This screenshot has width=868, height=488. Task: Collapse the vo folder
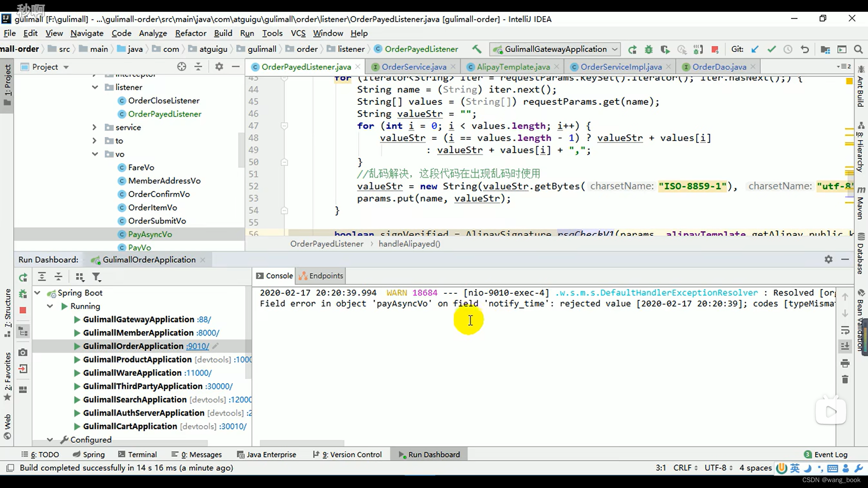(95, 154)
